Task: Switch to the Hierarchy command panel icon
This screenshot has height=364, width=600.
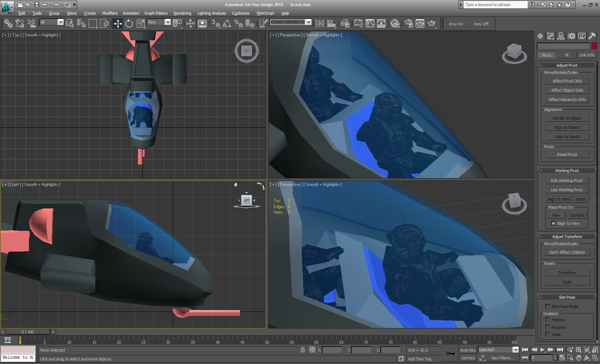Action: click(x=561, y=36)
